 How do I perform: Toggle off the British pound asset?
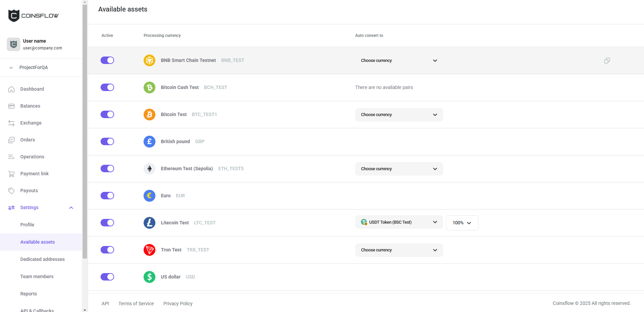point(107,141)
